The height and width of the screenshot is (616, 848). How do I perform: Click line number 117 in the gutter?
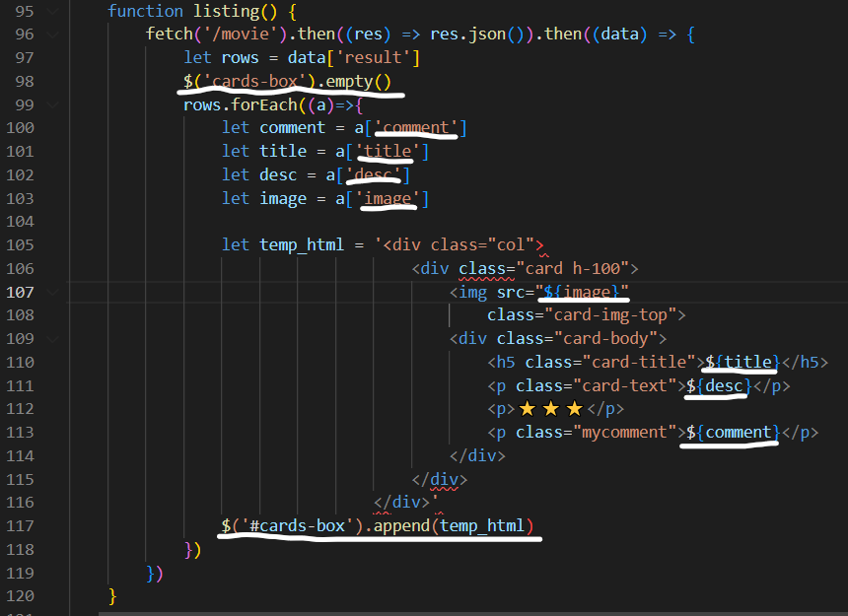[x=20, y=525]
